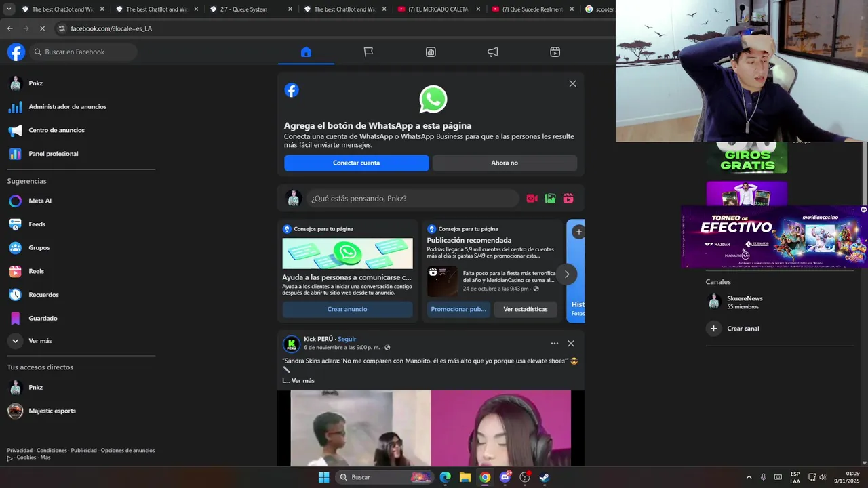Viewport: 868px width, 488px height.
Task: Open the Reels tab in top navigation
Action: point(555,52)
